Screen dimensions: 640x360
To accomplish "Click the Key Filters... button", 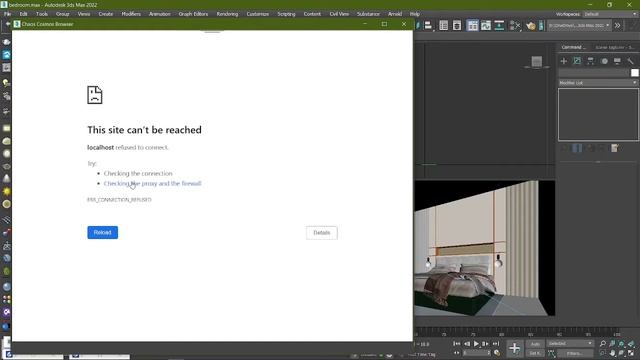I will (575, 353).
